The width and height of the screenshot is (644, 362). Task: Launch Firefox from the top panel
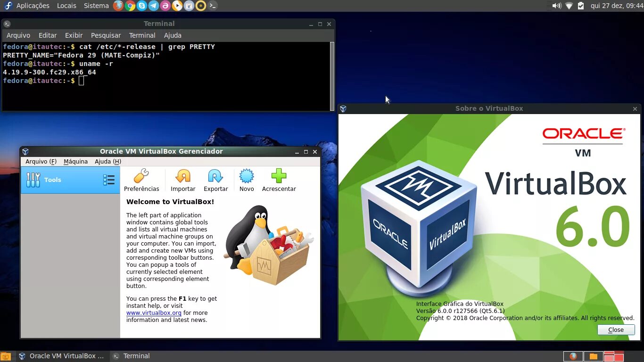pos(118,6)
